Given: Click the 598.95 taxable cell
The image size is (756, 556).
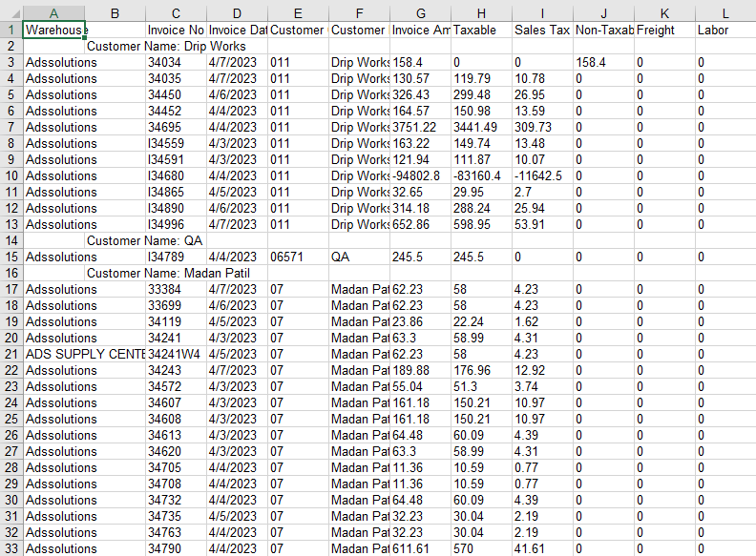Looking at the screenshot, I should [x=481, y=224].
